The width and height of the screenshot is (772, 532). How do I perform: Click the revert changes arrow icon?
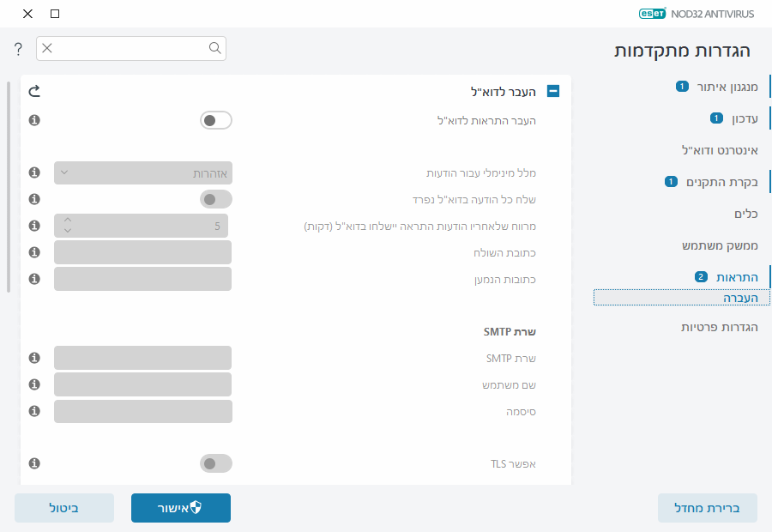pos(34,89)
